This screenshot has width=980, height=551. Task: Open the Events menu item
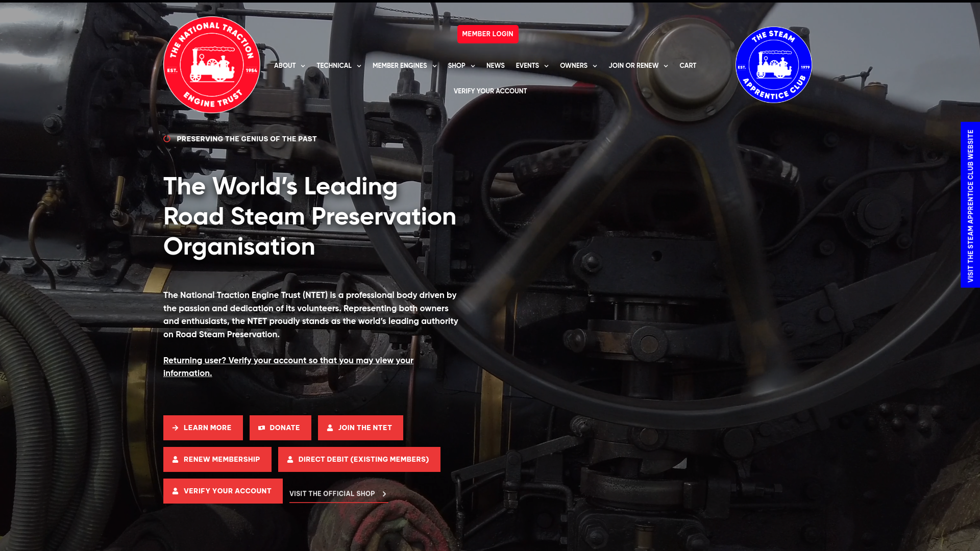pyautogui.click(x=527, y=66)
